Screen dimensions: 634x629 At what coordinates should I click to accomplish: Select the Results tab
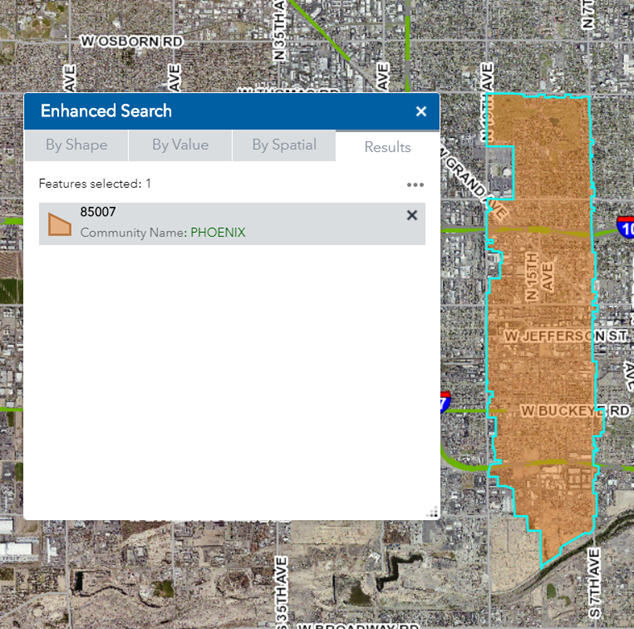(x=387, y=146)
